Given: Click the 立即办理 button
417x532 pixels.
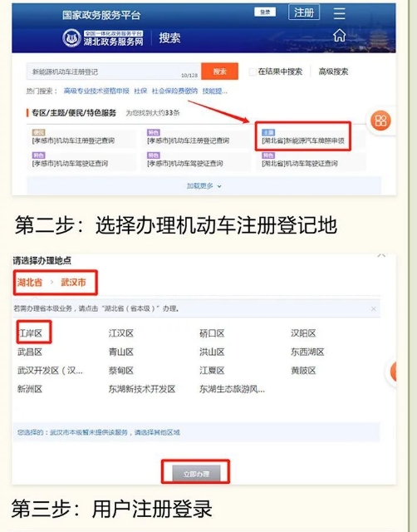Looking at the screenshot, I should 196,474.
